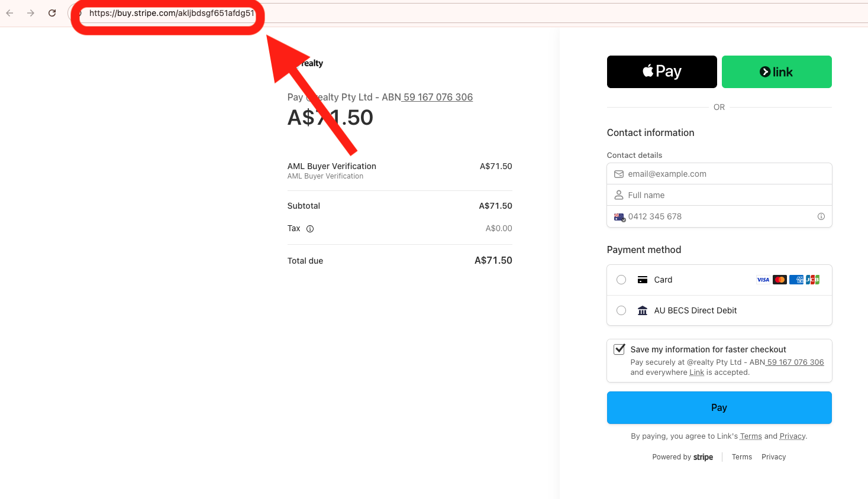
Task: Click the ABN 59 167 076 306 link in header
Action: tap(438, 97)
